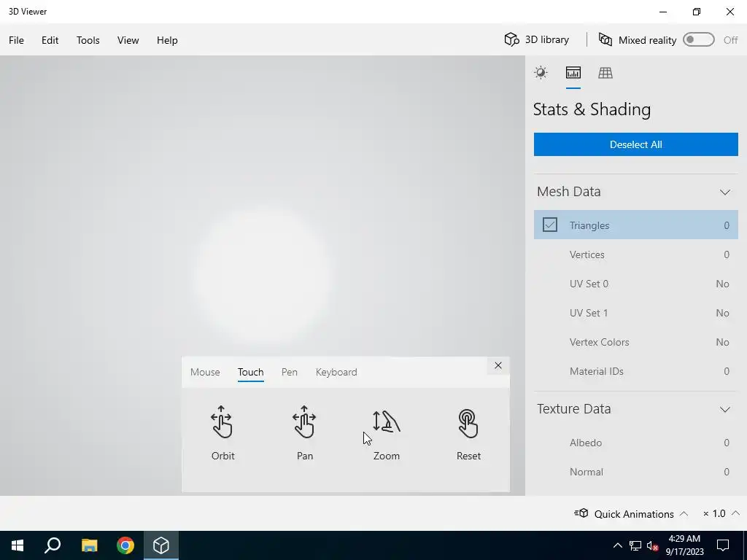The image size is (747, 560).
Task: Open the 3D library
Action: click(x=537, y=39)
